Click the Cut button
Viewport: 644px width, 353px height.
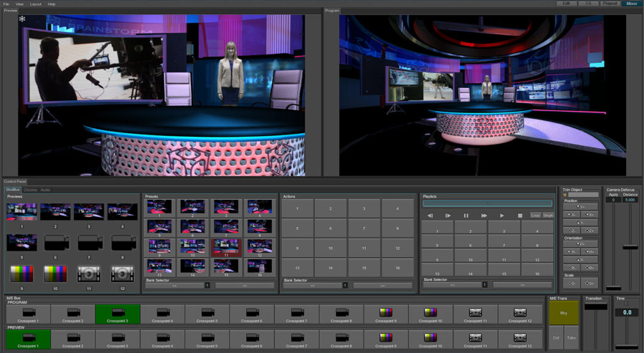[x=556, y=337]
